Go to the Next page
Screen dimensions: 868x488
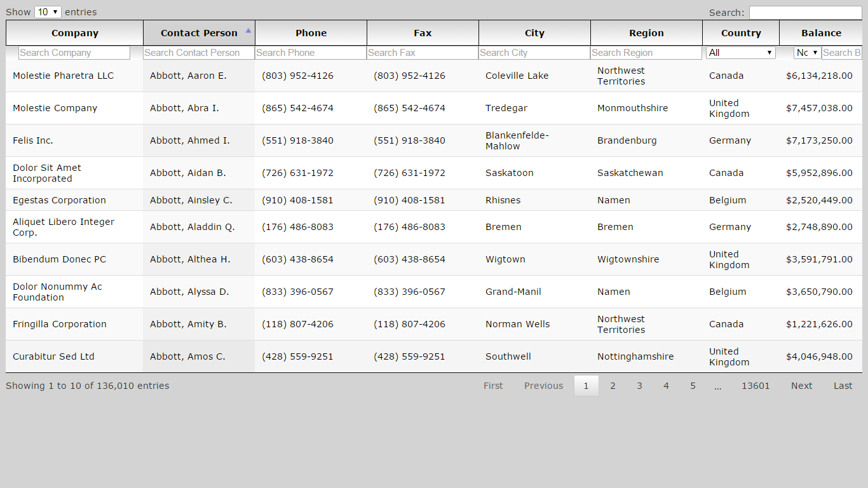point(801,386)
